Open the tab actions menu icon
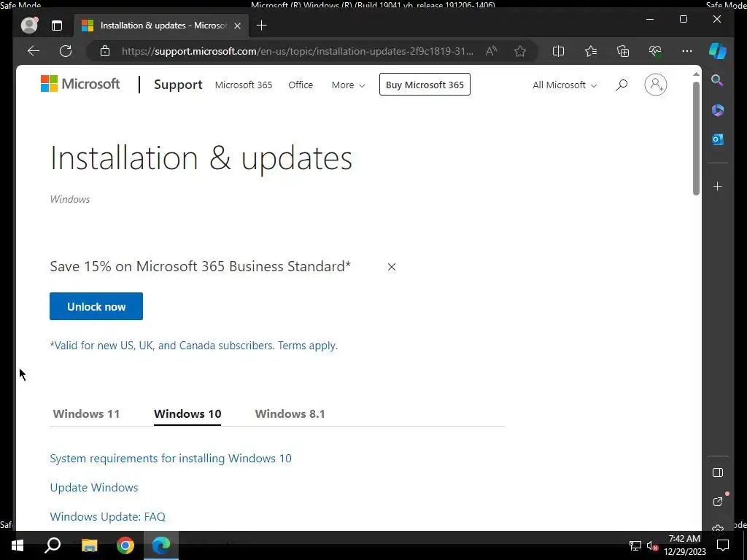Image resolution: width=747 pixels, height=560 pixels. [x=57, y=26]
